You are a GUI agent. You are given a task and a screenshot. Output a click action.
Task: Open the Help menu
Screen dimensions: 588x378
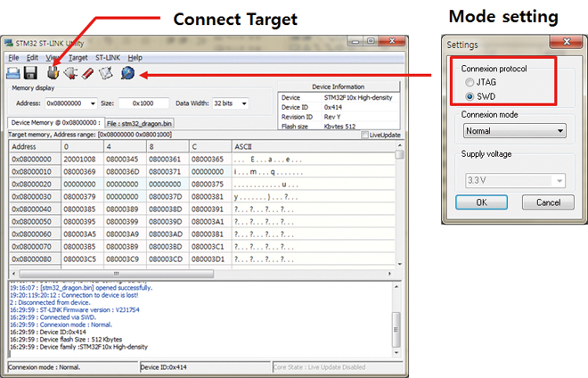135,58
